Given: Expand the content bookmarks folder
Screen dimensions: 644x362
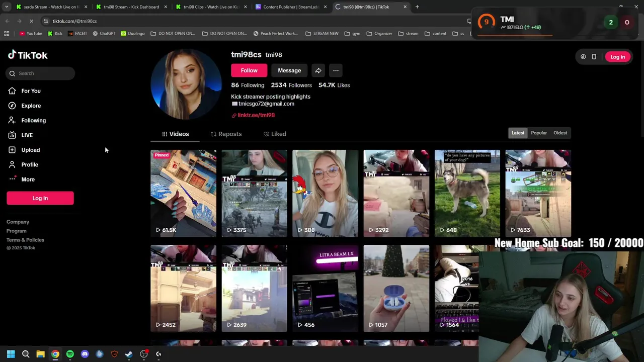Looking at the screenshot, I should click(x=435, y=34).
